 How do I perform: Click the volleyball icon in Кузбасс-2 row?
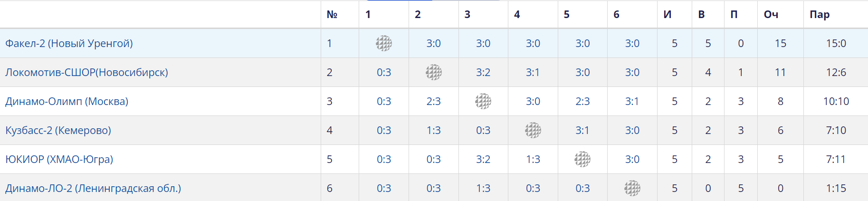[x=533, y=130]
